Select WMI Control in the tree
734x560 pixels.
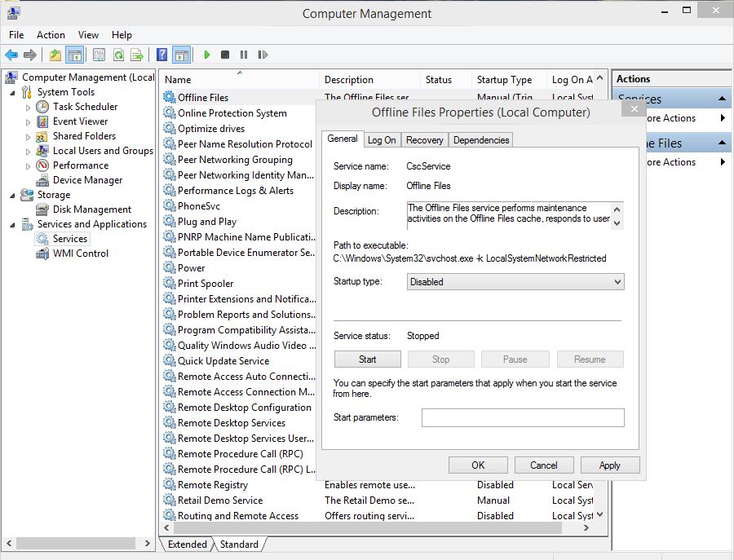point(81,254)
